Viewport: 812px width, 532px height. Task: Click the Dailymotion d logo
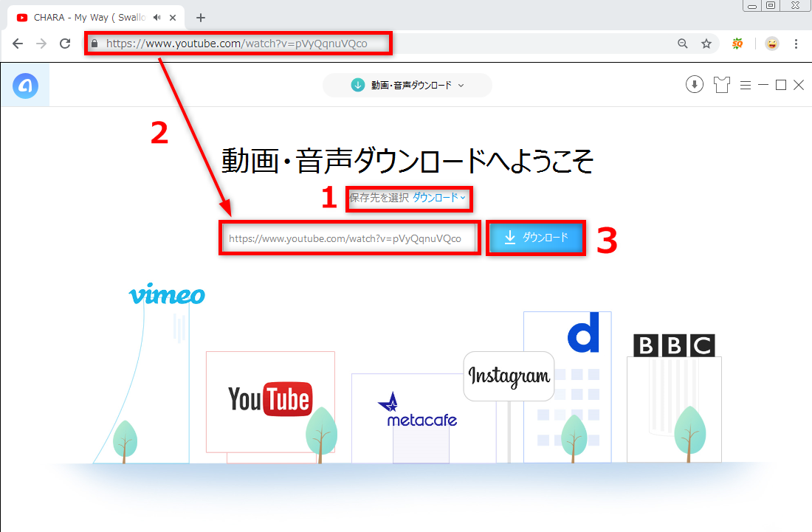584,332
